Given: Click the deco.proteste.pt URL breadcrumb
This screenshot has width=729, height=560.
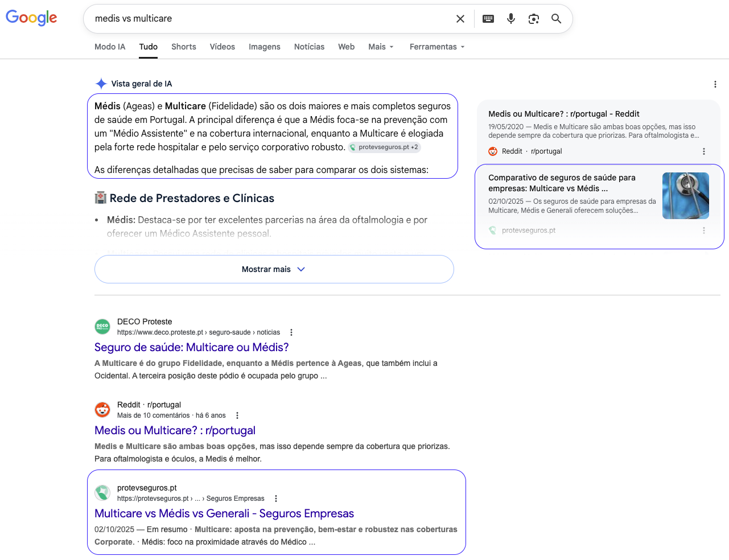Looking at the screenshot, I should tap(199, 332).
